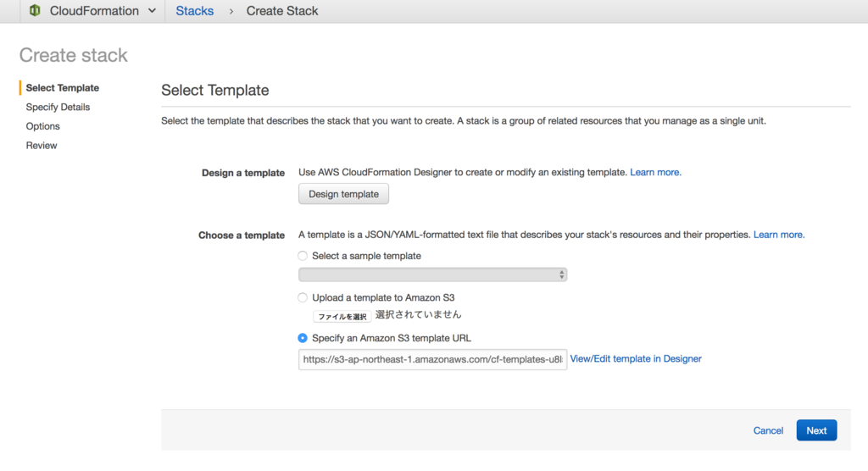Click the Create stack page heading
The width and height of the screenshot is (868, 471).
(x=74, y=55)
